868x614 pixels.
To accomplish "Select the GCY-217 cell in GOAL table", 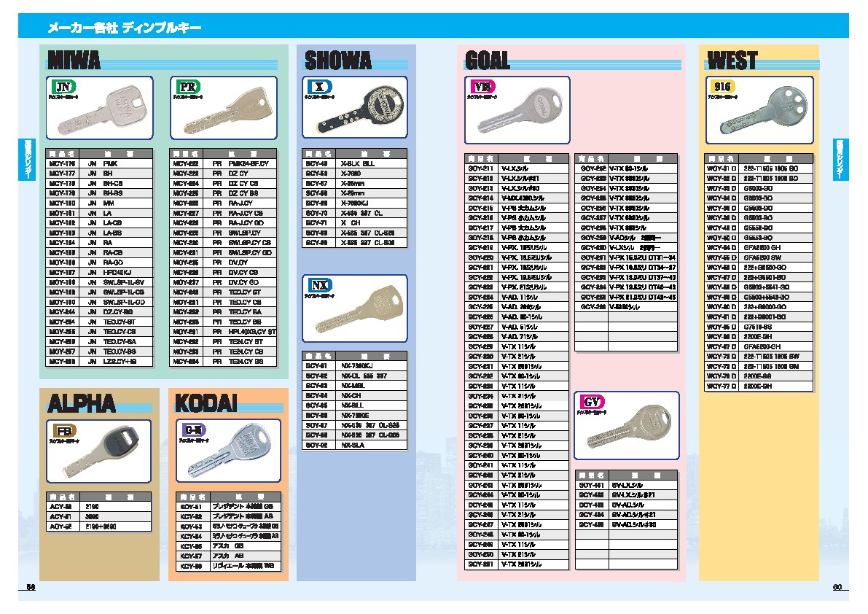I will point(481,228).
